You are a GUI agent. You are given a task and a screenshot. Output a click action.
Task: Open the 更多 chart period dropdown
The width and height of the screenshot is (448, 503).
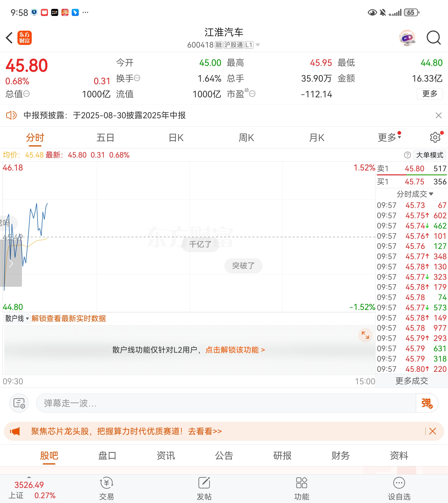389,137
